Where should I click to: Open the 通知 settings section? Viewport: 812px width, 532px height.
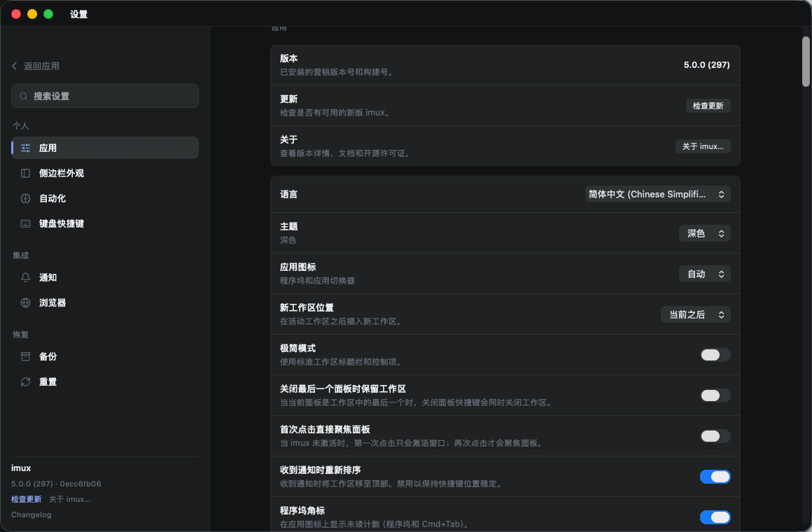104,278
